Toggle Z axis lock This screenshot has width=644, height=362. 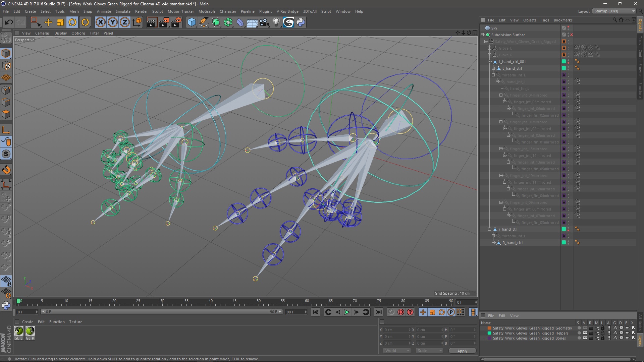[x=125, y=22]
